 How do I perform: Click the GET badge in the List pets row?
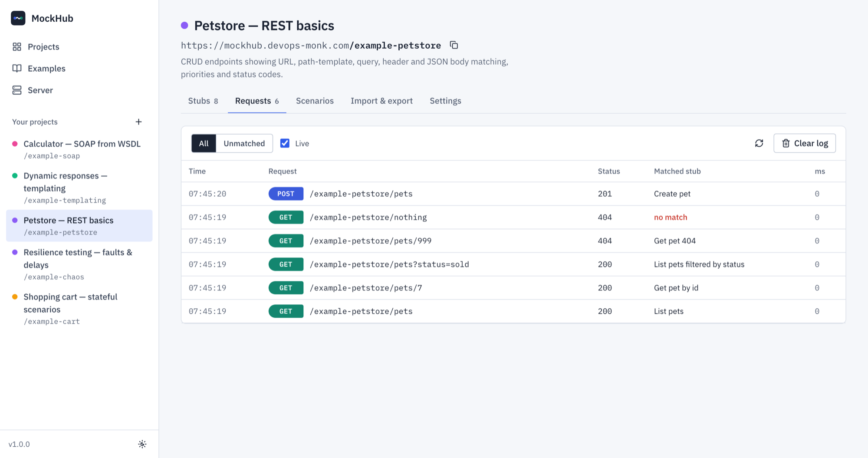[286, 311]
